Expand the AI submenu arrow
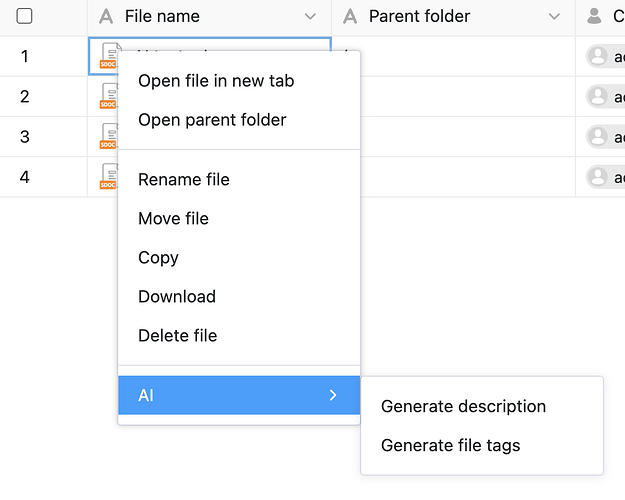 [x=333, y=396]
